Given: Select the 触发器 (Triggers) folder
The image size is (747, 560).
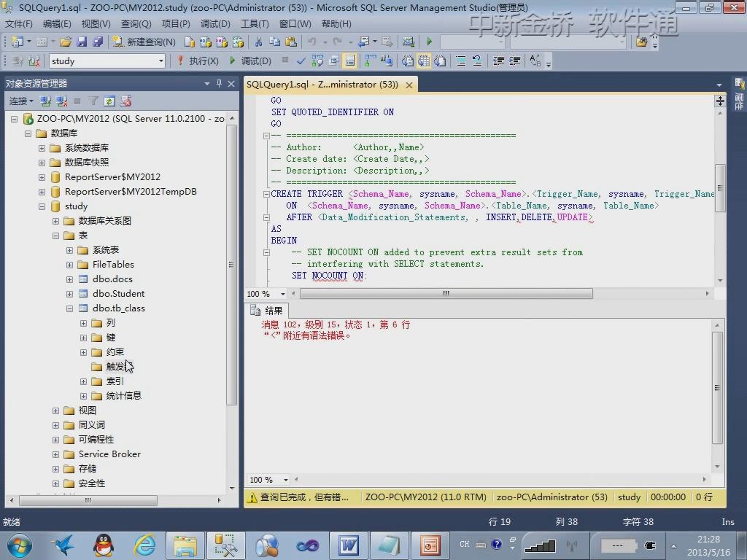Looking at the screenshot, I should [112, 367].
